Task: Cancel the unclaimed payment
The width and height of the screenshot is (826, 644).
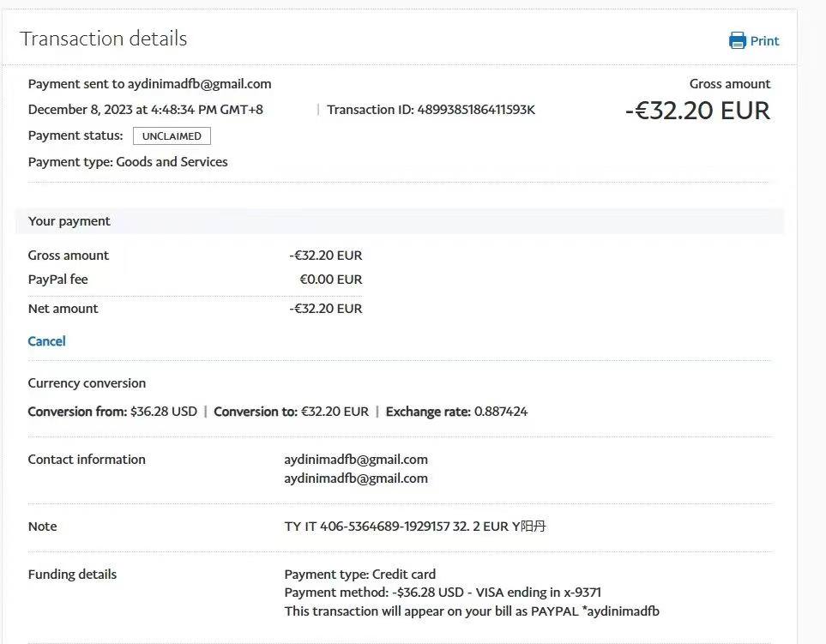Action: pos(46,341)
